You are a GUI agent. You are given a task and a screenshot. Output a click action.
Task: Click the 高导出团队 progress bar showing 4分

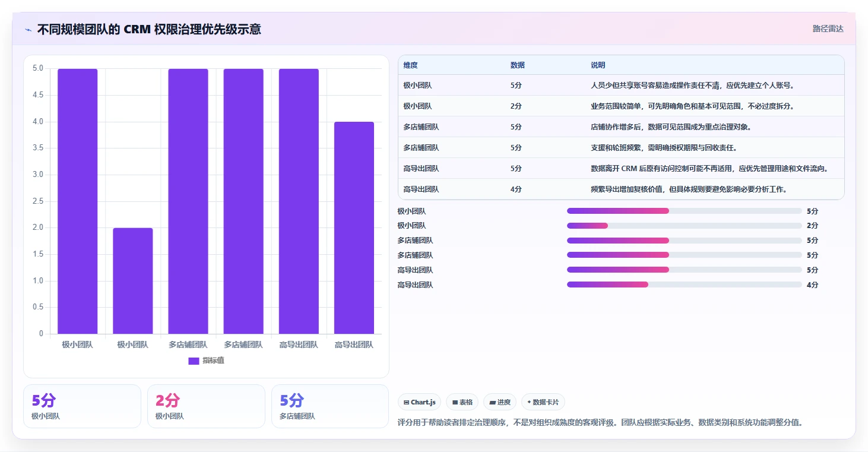(x=685, y=285)
